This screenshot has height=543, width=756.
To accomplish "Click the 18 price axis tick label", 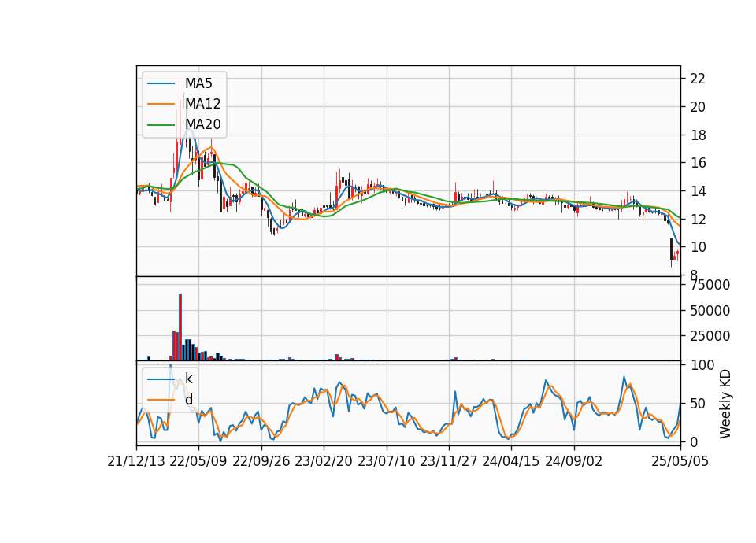I will [x=698, y=135].
